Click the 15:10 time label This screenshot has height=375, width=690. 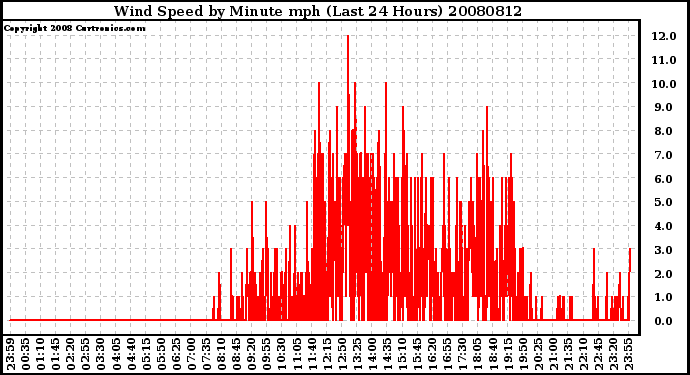point(402,355)
